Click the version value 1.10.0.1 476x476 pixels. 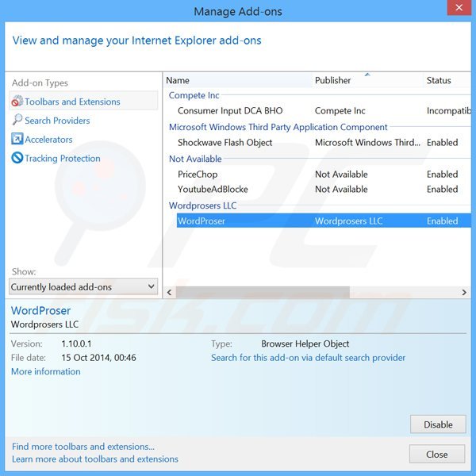coord(76,344)
